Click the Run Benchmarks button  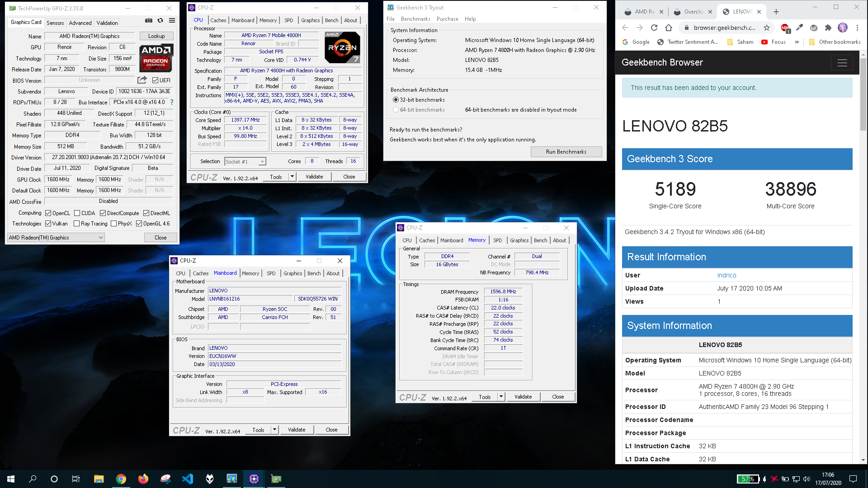(x=566, y=152)
